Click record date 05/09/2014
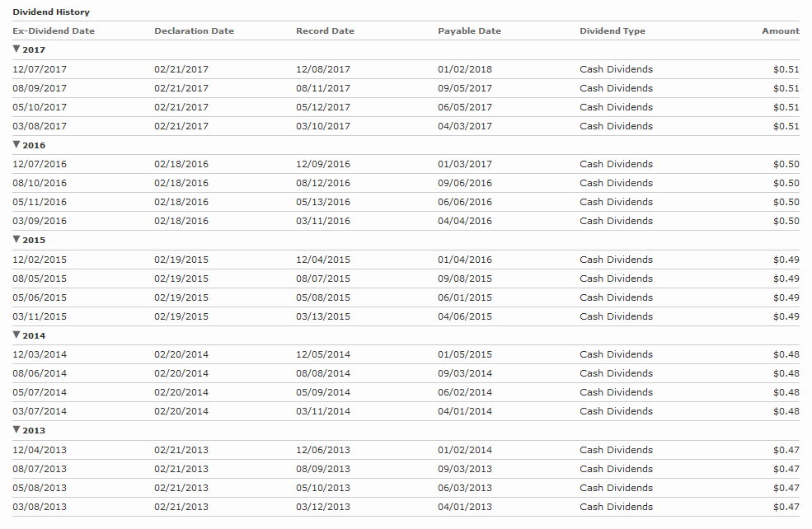812x529 pixels. click(x=323, y=392)
